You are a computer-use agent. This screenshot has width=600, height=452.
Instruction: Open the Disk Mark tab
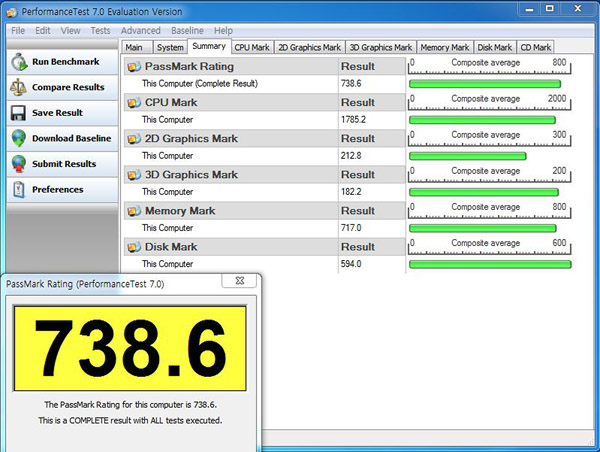494,47
